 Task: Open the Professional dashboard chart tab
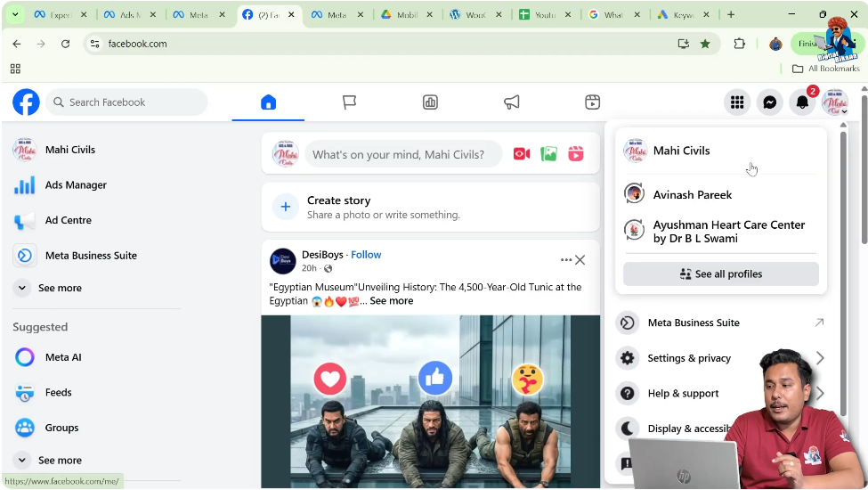point(430,102)
